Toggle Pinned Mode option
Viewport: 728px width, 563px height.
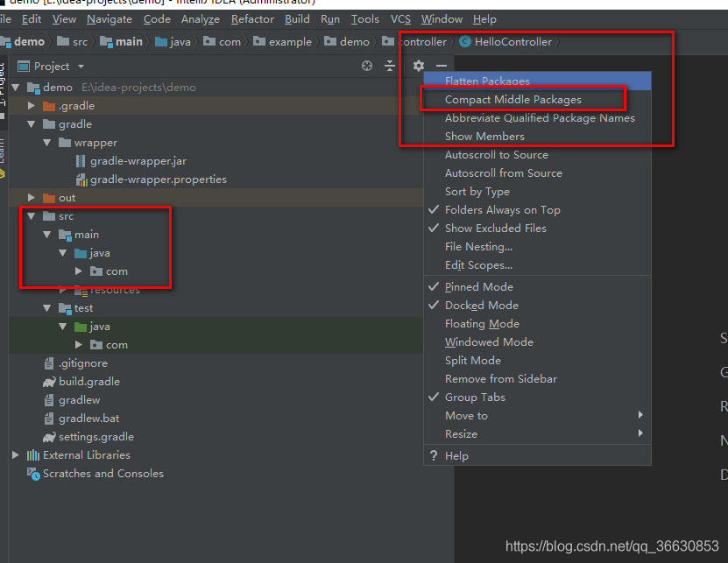(538, 287)
